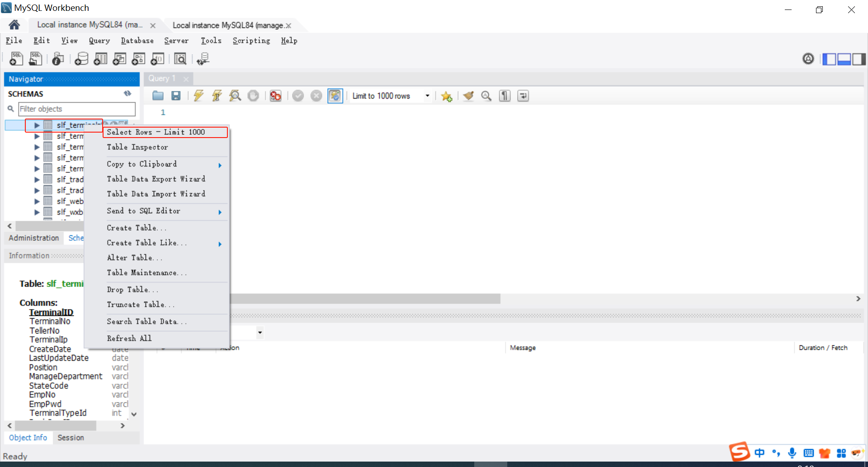Open the settings gear icon at top right

[808, 59]
